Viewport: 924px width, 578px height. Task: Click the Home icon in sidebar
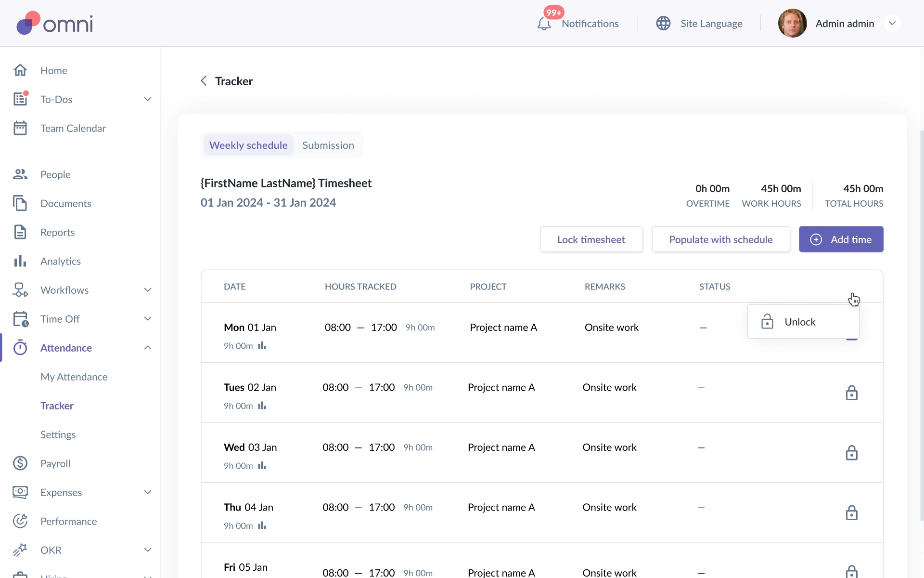coord(20,70)
